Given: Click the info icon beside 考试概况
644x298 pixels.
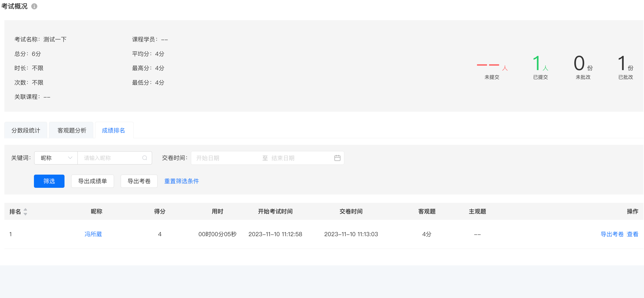Looking at the screenshot, I should 34,6.
